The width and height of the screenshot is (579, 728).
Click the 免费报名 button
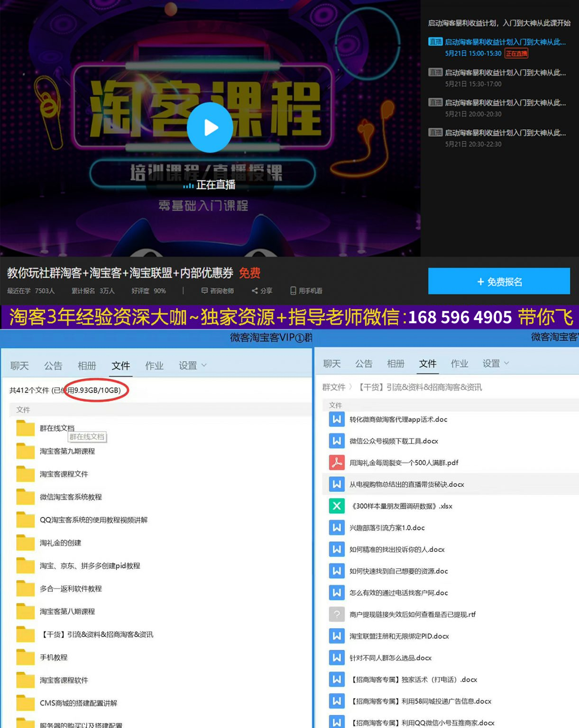(499, 282)
